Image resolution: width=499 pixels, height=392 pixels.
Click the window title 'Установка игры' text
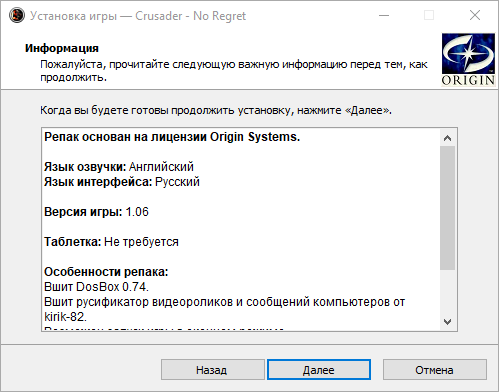point(73,16)
